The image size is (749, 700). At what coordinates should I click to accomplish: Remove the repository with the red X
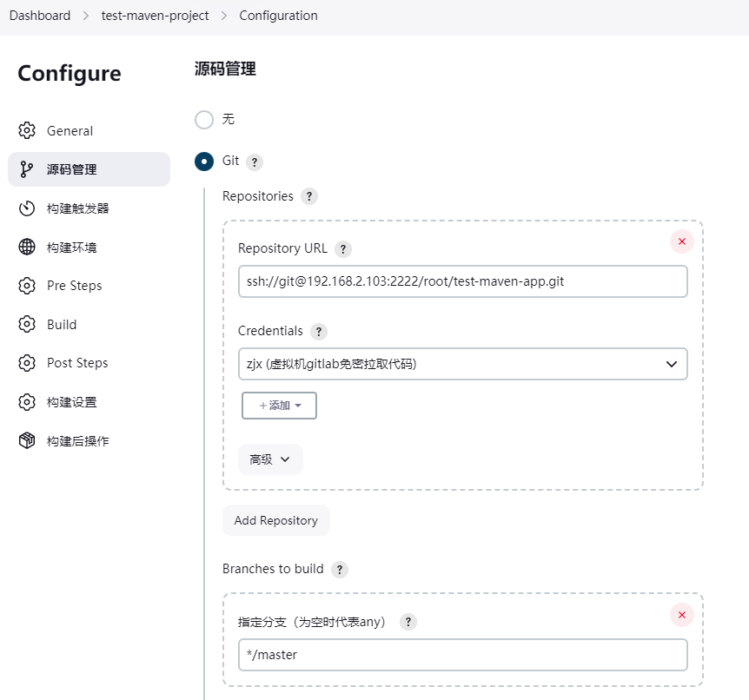click(x=682, y=241)
